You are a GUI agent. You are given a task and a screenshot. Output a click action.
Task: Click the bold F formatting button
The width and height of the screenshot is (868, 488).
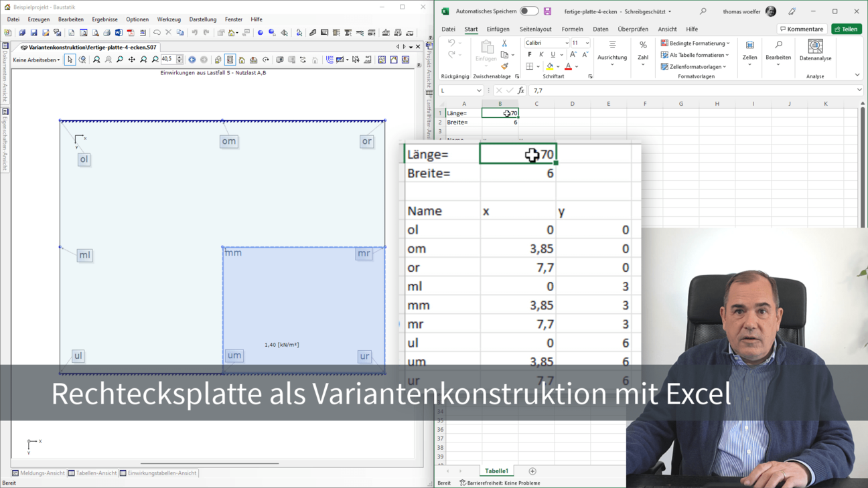tap(529, 55)
